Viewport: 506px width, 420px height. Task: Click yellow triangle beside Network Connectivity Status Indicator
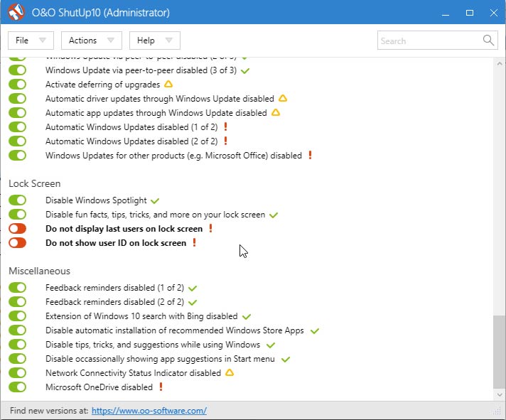point(230,372)
